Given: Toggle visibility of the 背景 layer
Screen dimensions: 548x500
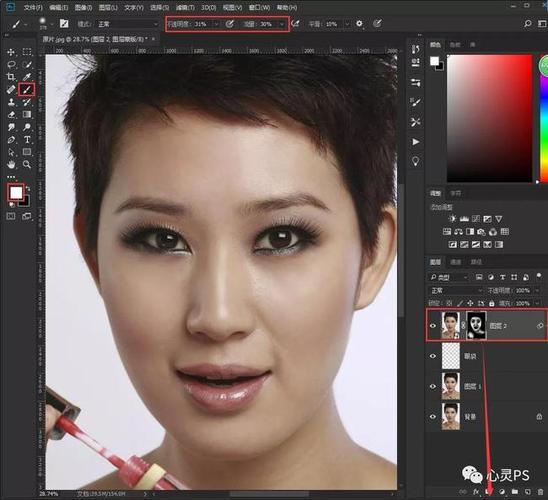Looking at the screenshot, I should [x=433, y=416].
